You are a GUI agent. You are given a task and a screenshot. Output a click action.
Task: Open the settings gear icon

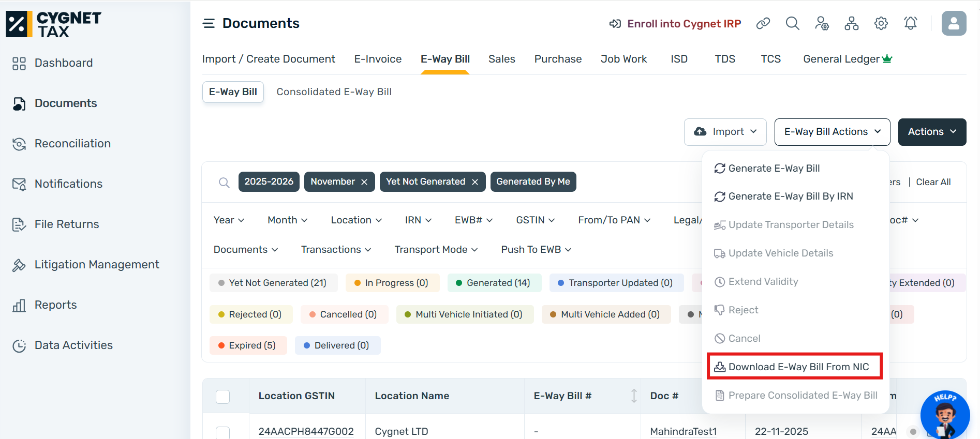coord(881,23)
